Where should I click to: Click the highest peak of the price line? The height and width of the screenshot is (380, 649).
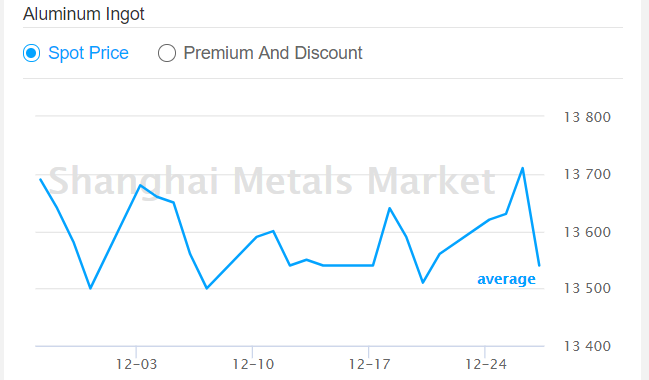[x=522, y=168]
